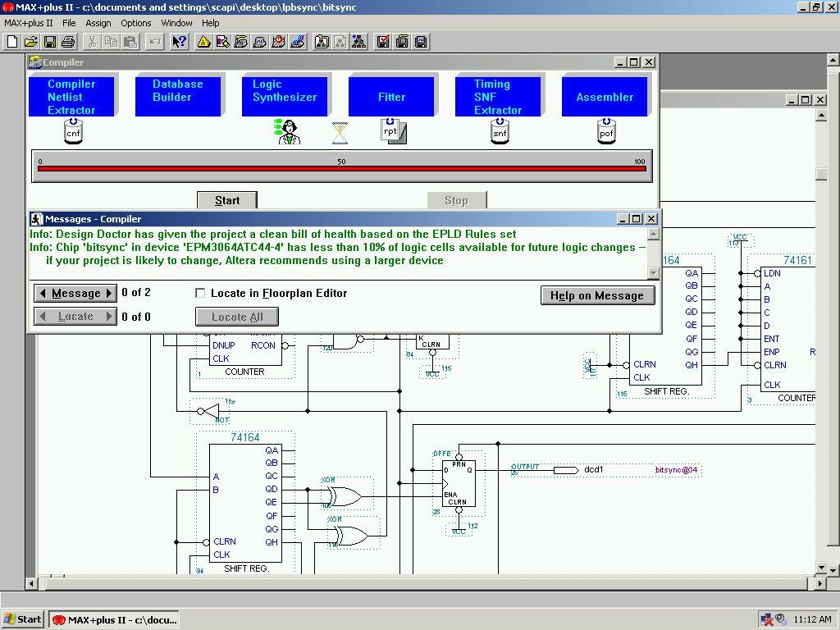Click the Save and Simulate toolbar icon
Image resolution: width=840 pixels, height=630 pixels.
click(x=421, y=42)
